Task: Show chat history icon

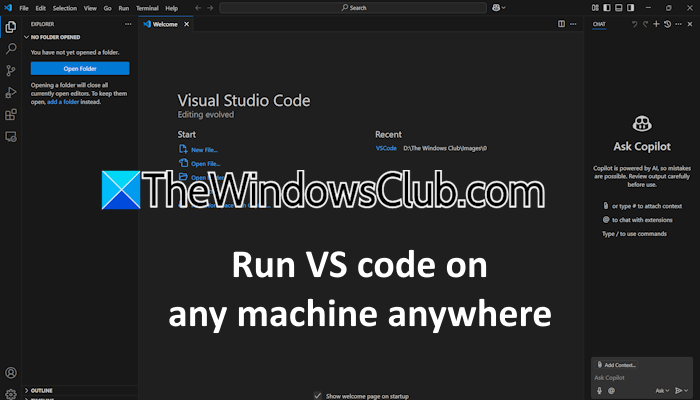Action: click(667, 24)
